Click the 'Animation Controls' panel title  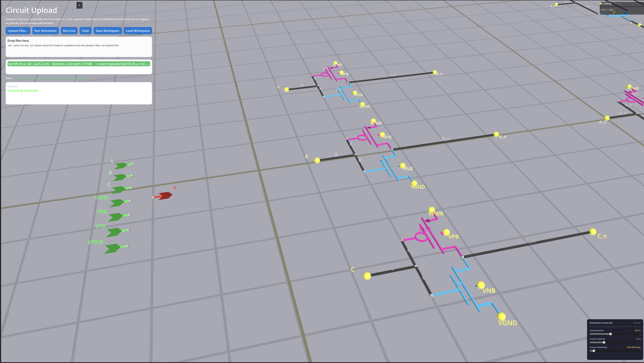click(x=601, y=323)
